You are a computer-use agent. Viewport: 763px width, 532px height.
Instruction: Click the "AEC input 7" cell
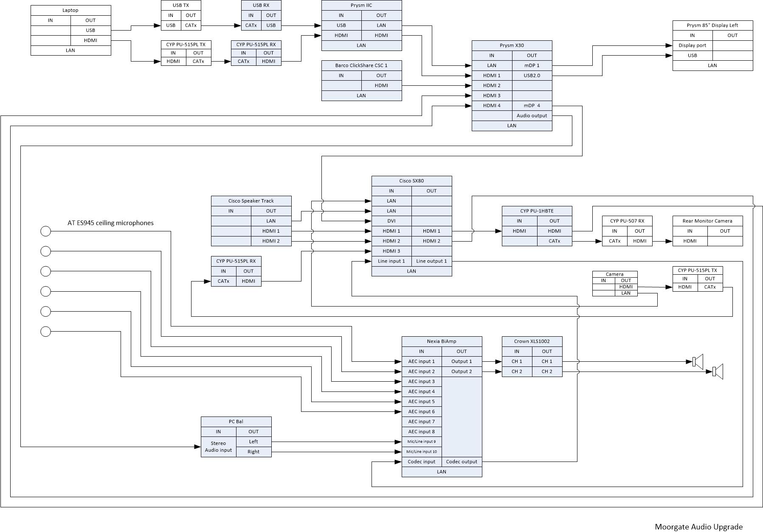pyautogui.click(x=422, y=422)
